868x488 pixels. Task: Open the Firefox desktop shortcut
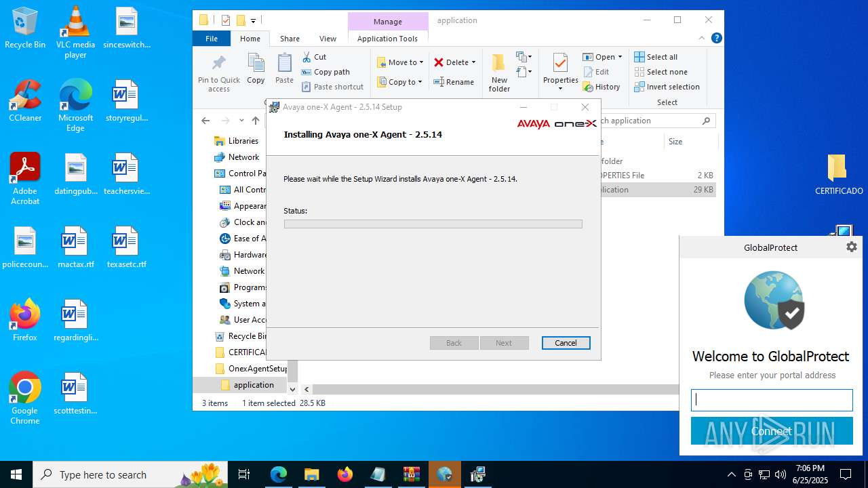(x=25, y=320)
